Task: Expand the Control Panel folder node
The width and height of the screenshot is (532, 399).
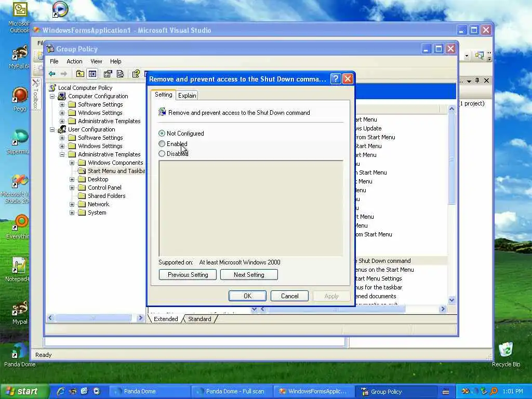Action: point(72,188)
